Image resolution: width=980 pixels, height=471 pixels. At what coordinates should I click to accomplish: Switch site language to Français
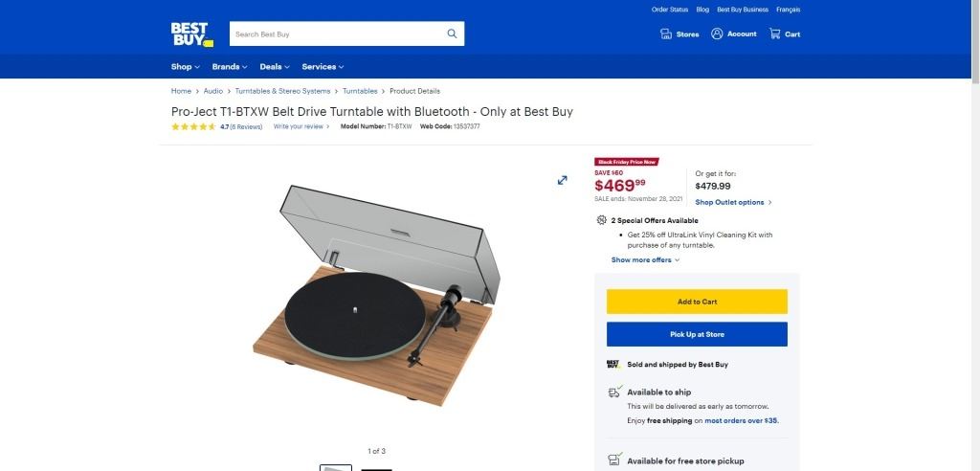[x=789, y=10]
